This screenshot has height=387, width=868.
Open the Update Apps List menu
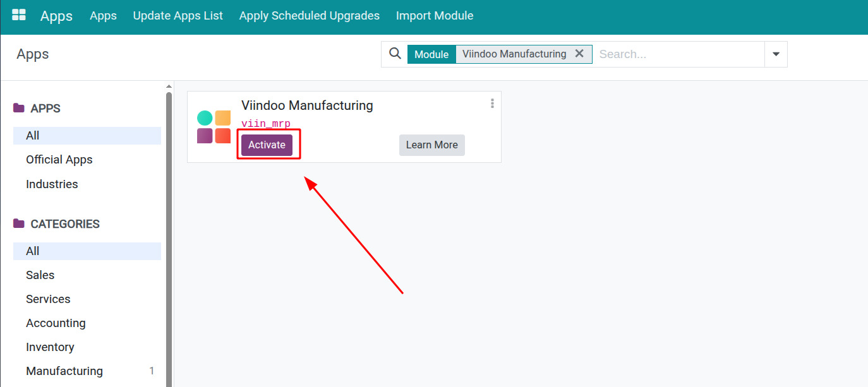(178, 16)
